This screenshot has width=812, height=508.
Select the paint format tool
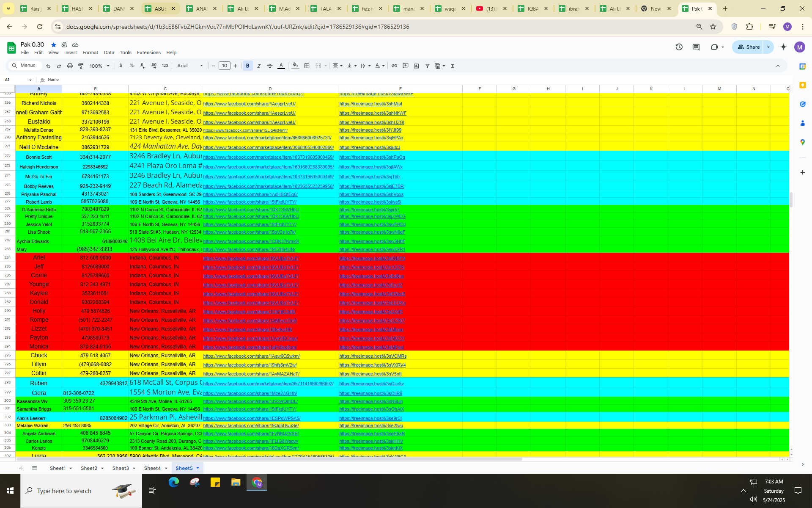pos(81,66)
